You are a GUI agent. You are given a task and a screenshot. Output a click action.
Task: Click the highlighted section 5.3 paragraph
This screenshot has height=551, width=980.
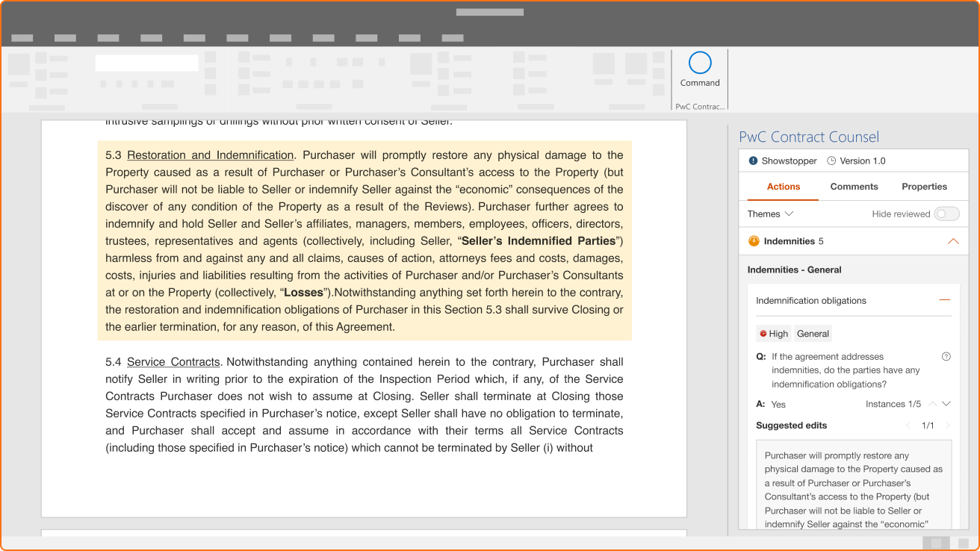point(364,241)
